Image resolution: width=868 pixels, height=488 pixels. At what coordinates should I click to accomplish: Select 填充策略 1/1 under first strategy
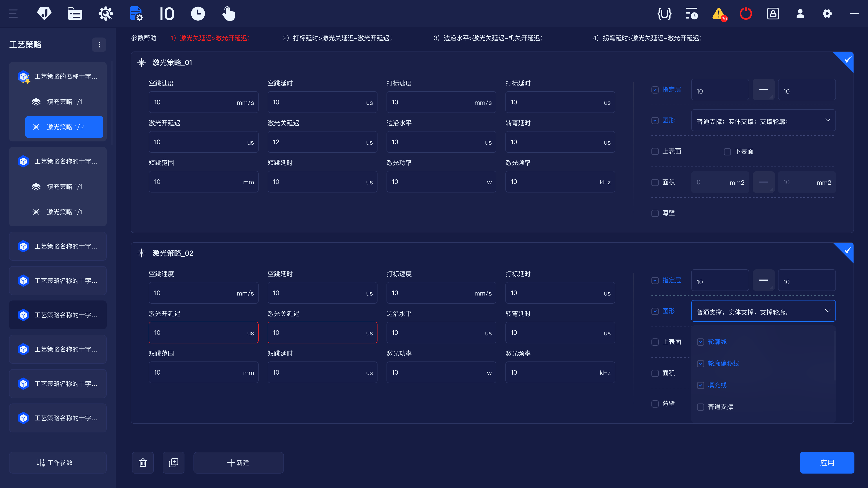coord(64,102)
